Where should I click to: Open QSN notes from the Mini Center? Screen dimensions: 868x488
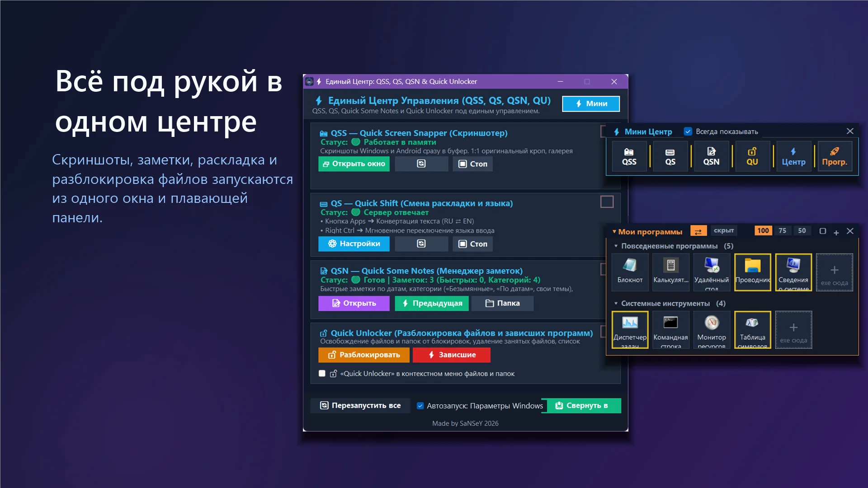tap(711, 156)
